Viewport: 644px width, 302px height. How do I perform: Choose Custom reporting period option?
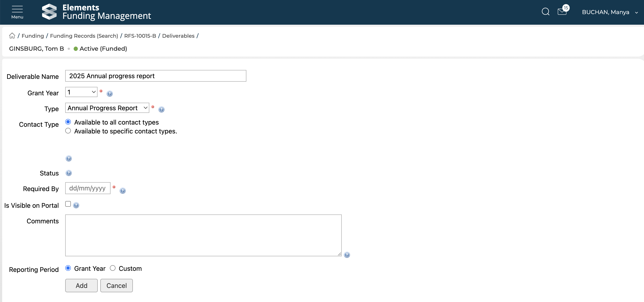[113, 268]
